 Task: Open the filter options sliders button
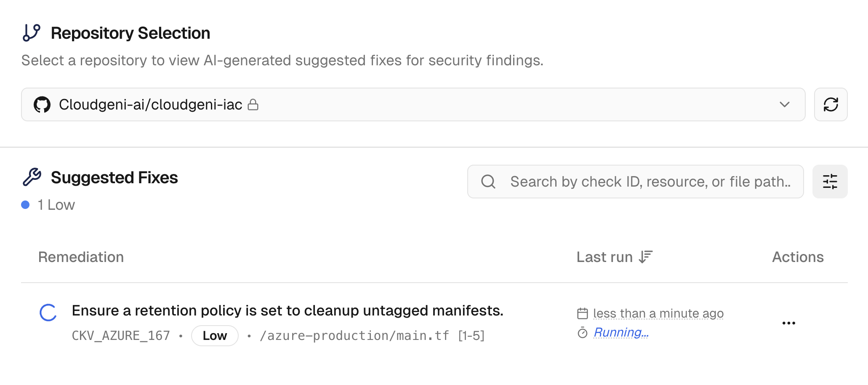click(830, 182)
